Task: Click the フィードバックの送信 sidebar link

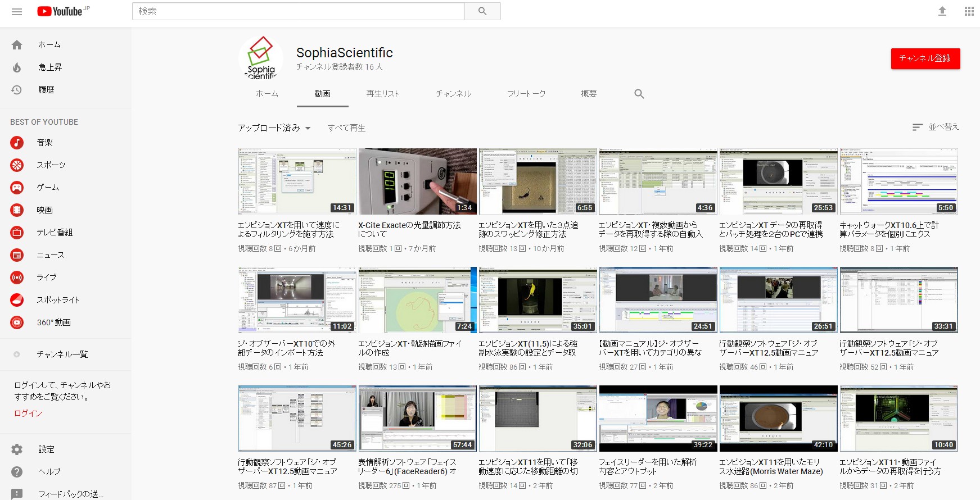Action: point(71,494)
